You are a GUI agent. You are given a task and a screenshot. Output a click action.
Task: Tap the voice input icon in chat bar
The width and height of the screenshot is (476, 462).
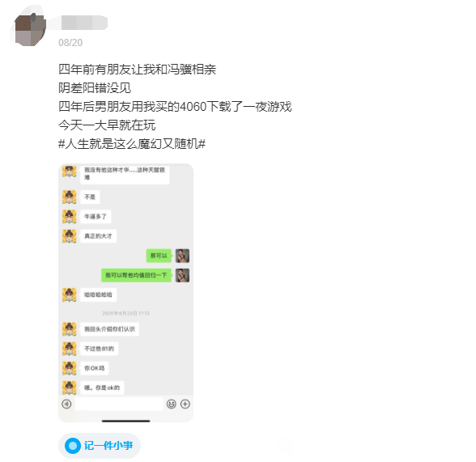coord(66,404)
